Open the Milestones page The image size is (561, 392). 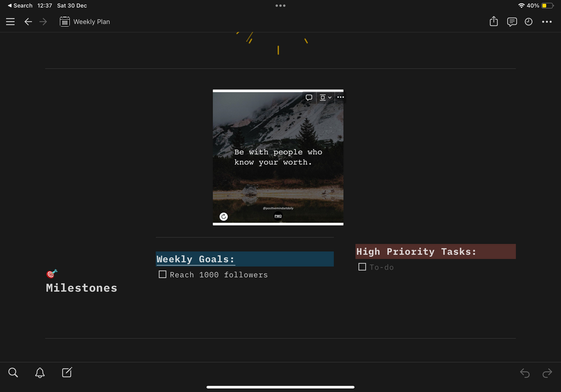click(x=81, y=288)
